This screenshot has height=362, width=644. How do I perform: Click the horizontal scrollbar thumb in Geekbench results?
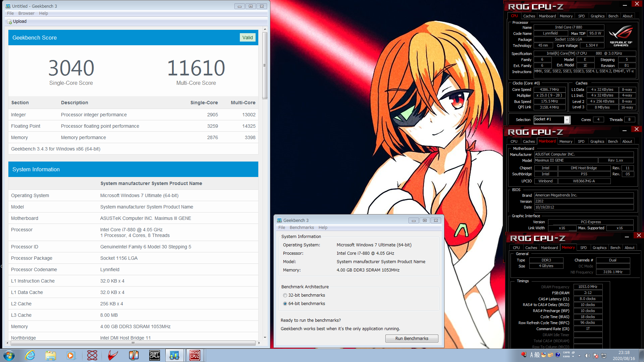coord(133,343)
